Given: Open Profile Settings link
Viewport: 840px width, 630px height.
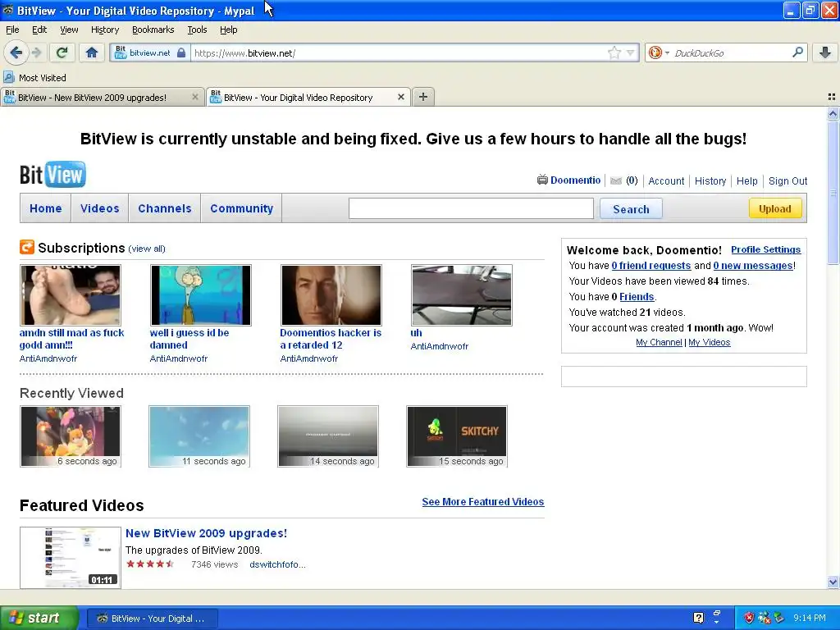Looking at the screenshot, I should (x=765, y=249).
